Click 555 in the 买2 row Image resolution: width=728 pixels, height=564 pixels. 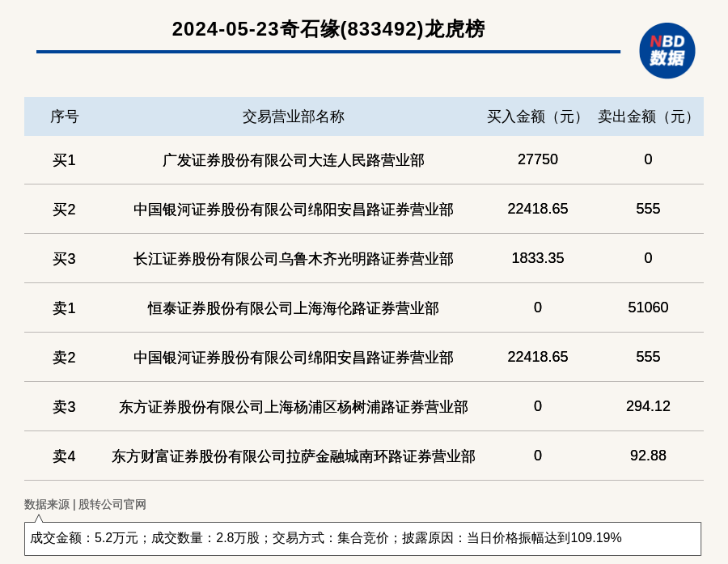click(648, 209)
